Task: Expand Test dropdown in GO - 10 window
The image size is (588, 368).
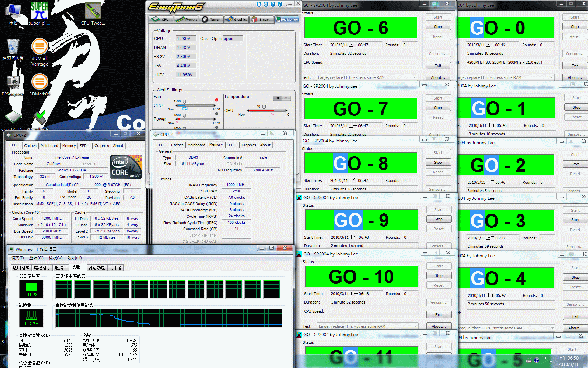Action: pyautogui.click(x=415, y=326)
